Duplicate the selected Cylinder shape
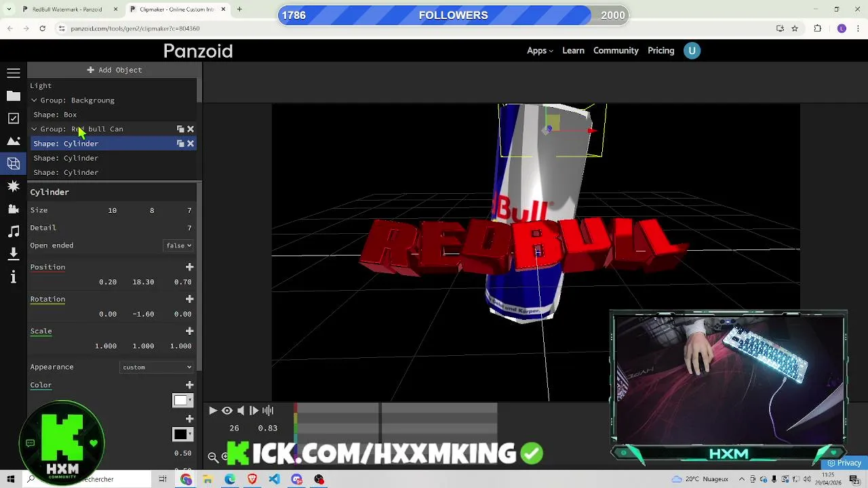The image size is (868, 488). (x=180, y=144)
